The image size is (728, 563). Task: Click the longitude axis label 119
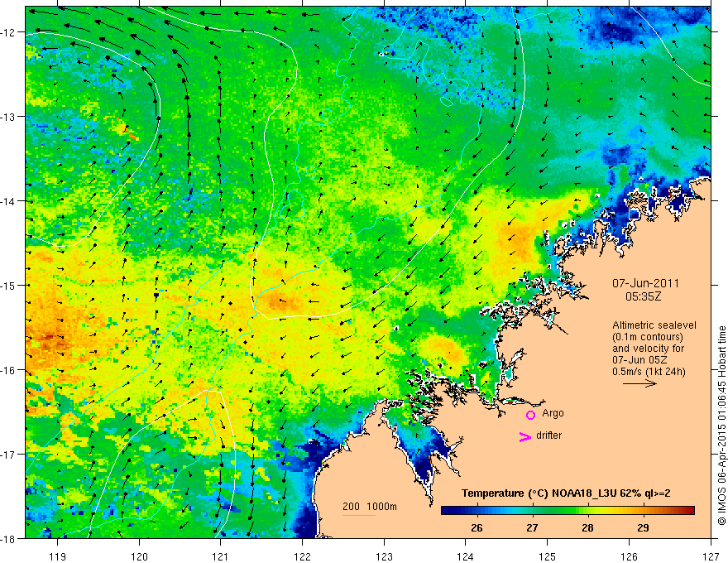(x=58, y=556)
